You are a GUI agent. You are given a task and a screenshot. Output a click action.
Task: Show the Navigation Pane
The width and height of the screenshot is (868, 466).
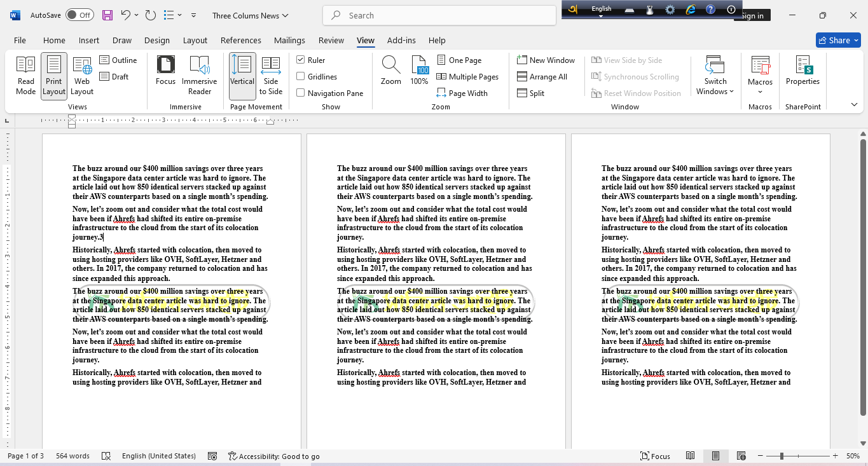300,93
